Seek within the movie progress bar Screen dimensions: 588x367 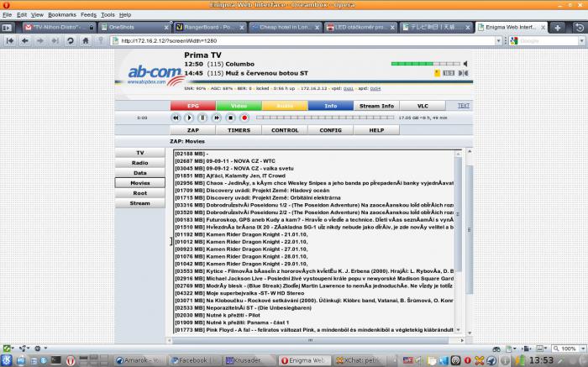tap(325, 118)
